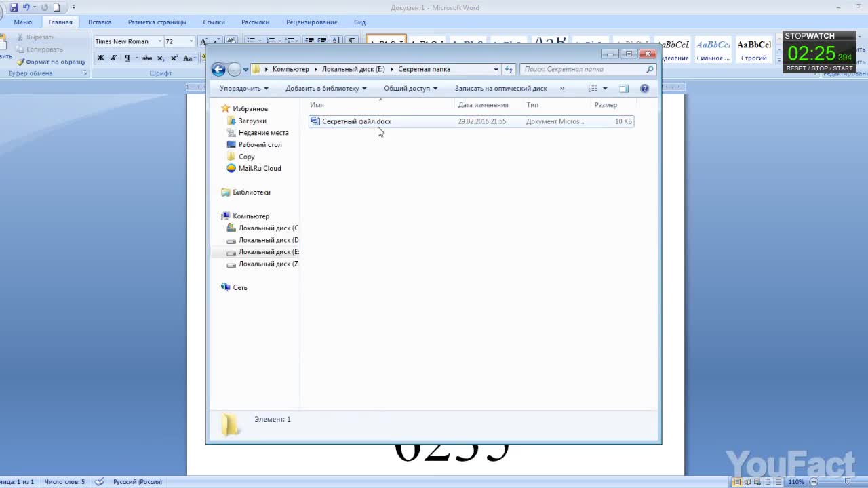868x488 pixels.
Task: Apply the Строгий text style
Action: (x=754, y=50)
